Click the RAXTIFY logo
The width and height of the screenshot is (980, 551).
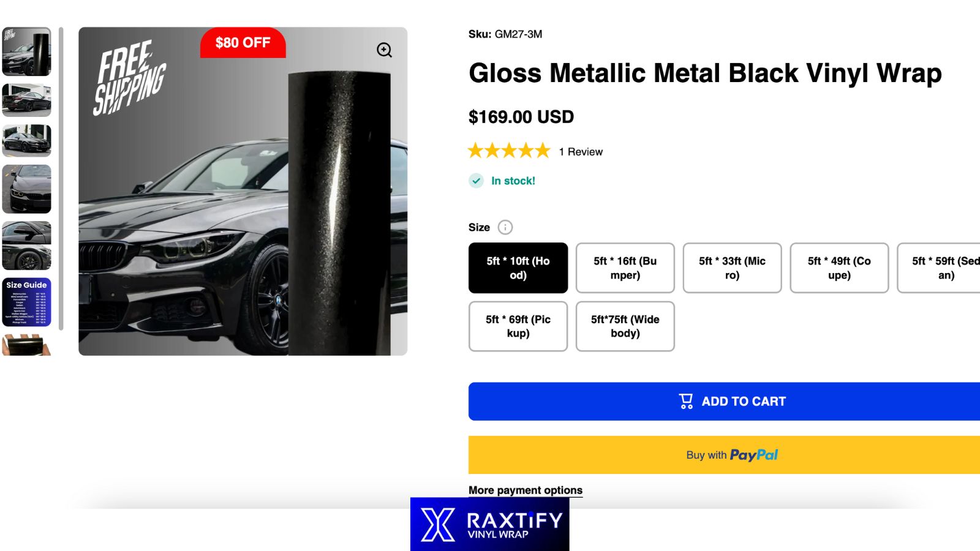[x=489, y=525]
